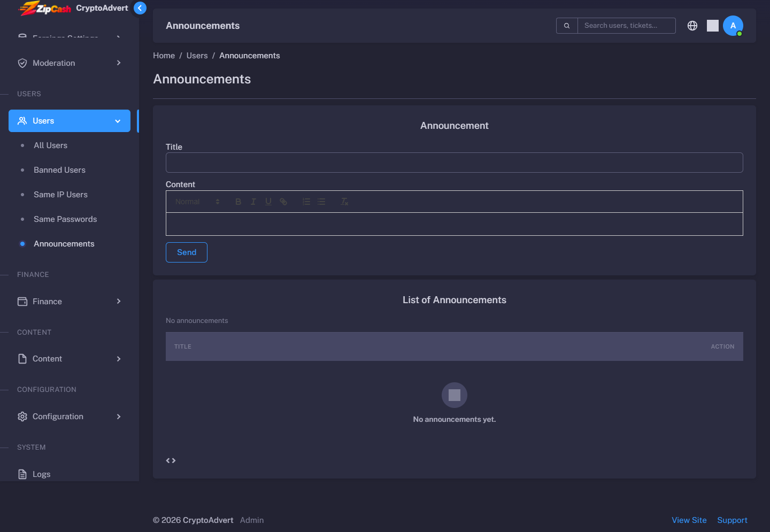Click the Finance wallet icon
The image size is (770, 532).
click(22, 302)
